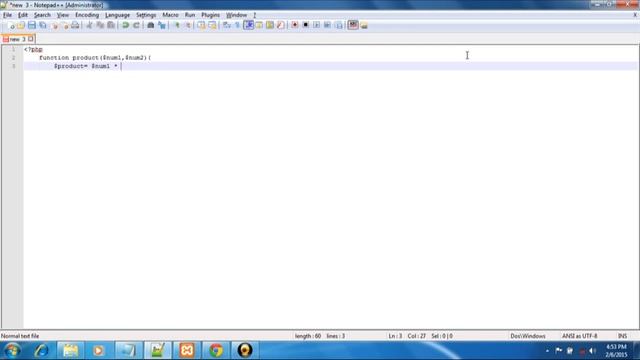Viewport: 640px width, 360px height.
Task: Click the Replace toolbar icon
Action: (162, 25)
